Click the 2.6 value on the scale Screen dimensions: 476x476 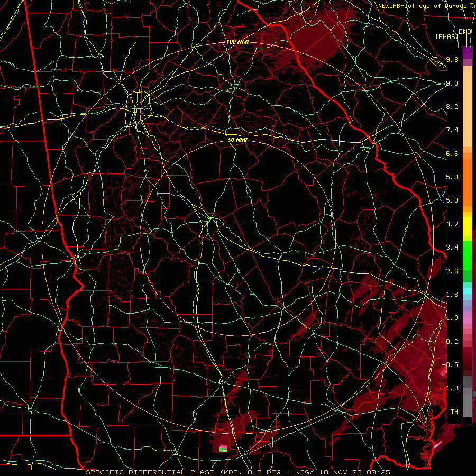(x=452, y=271)
